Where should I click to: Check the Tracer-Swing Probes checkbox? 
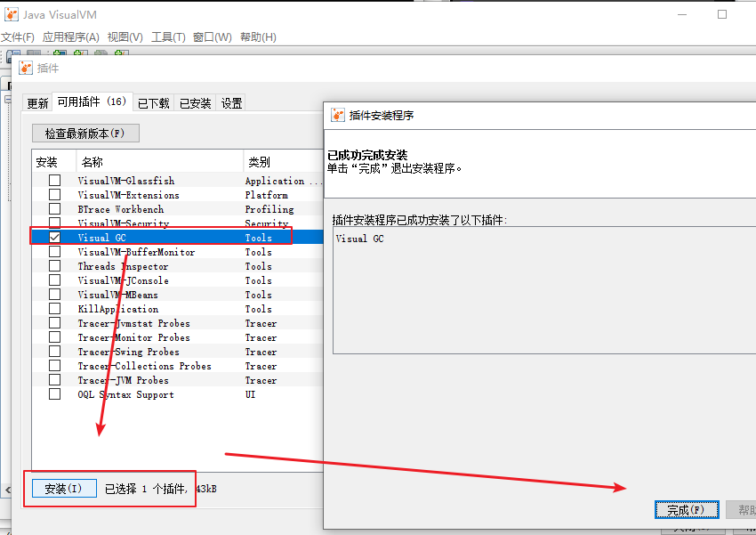click(x=55, y=352)
